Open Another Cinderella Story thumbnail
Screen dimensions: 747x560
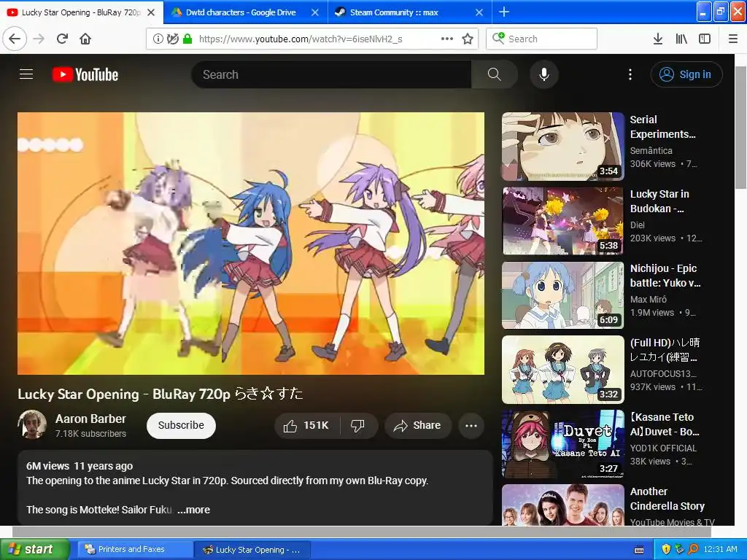pyautogui.click(x=562, y=505)
